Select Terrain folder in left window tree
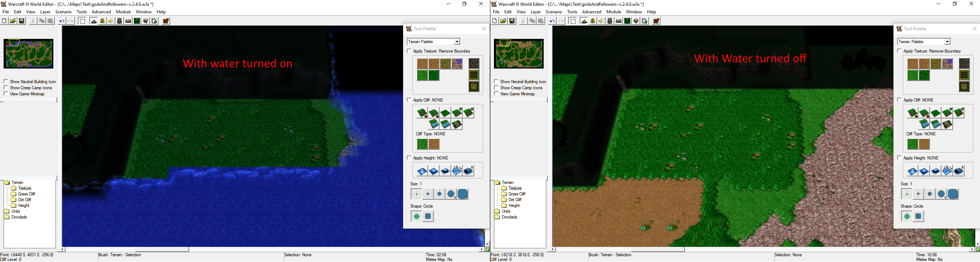The width and height of the screenshot is (980, 262). (x=18, y=182)
